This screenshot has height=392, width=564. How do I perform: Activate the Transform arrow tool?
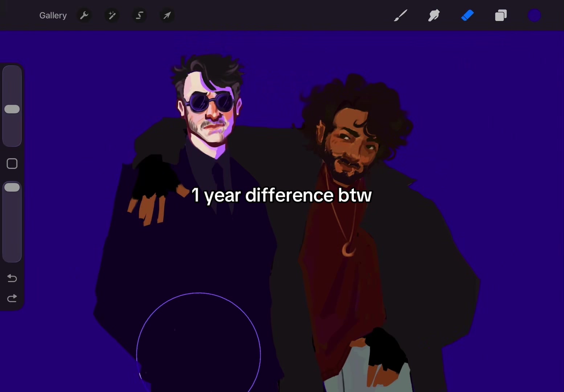tap(167, 16)
